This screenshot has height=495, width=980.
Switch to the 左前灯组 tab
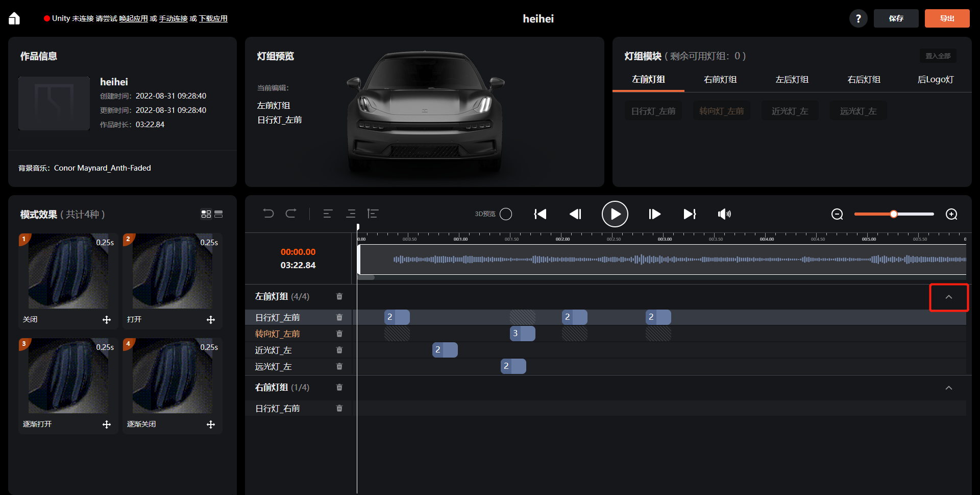648,79
